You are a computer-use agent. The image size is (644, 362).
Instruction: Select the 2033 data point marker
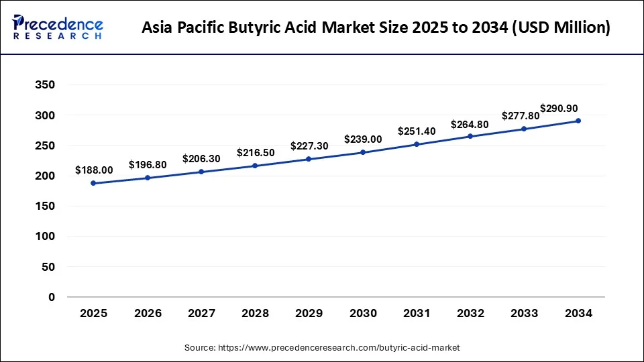point(524,129)
